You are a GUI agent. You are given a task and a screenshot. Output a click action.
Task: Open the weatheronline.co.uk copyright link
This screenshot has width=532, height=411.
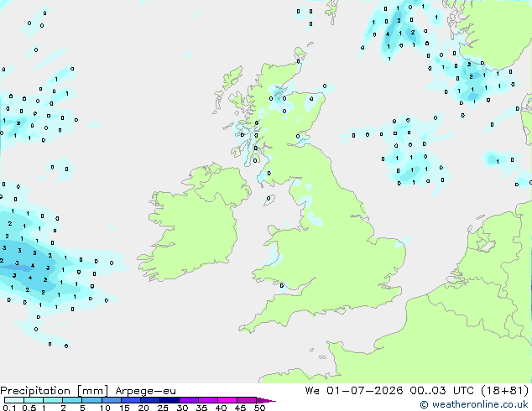pos(473,404)
